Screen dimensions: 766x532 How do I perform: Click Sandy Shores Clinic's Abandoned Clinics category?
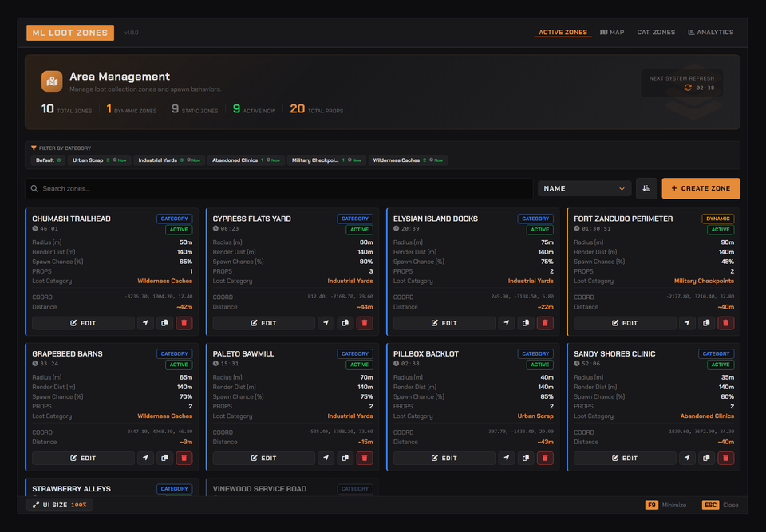(707, 416)
